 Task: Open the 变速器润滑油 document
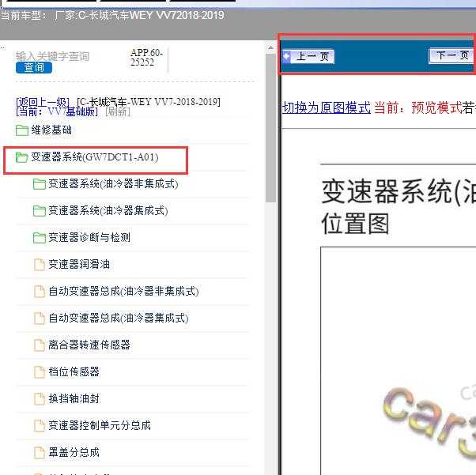pos(79,264)
